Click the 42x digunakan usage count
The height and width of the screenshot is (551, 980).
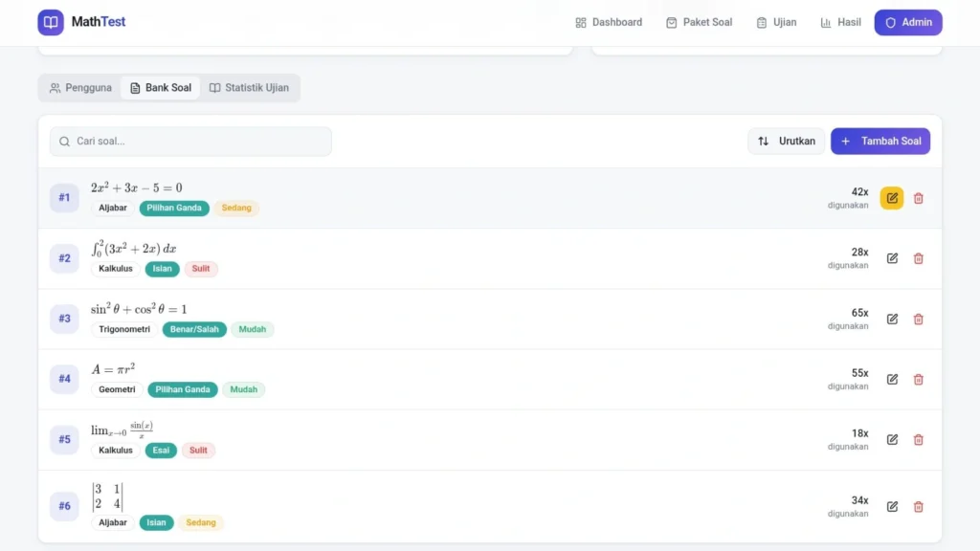click(x=848, y=198)
